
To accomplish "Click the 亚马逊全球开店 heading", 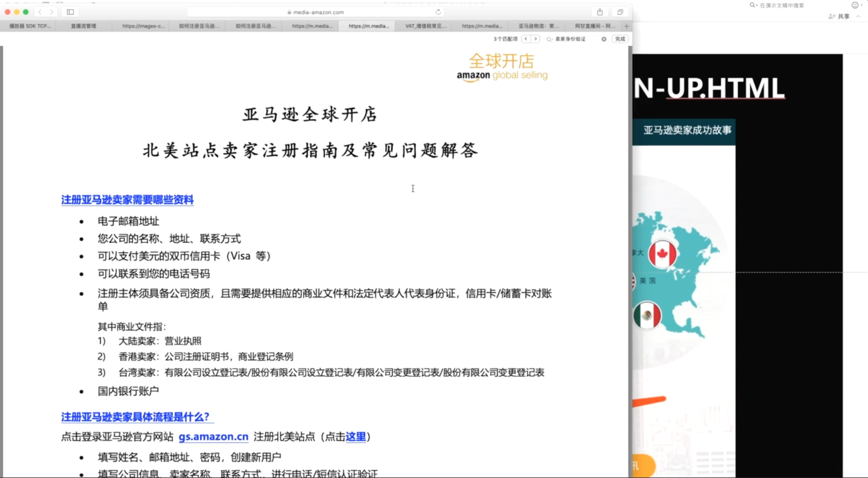I will [310, 115].
